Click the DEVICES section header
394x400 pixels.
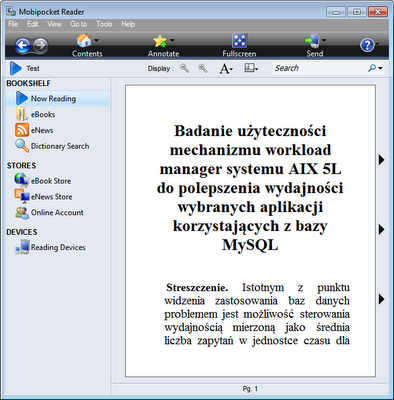22,232
